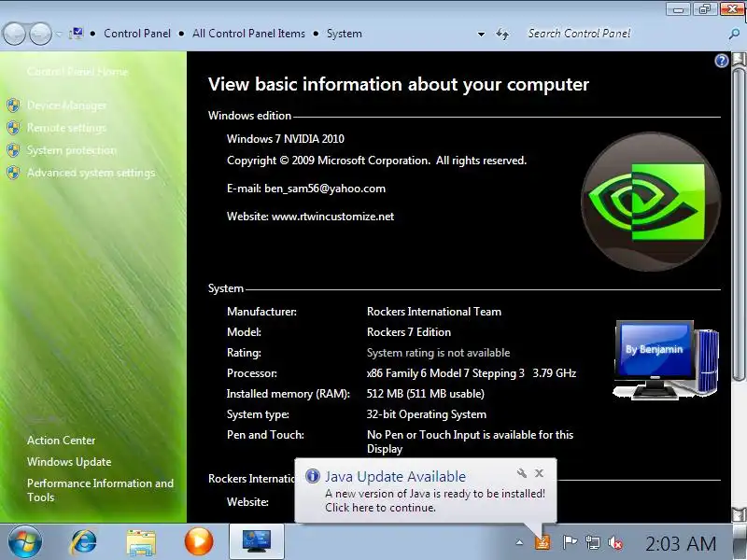Open Windows Explorer folder from taskbar

click(141, 542)
